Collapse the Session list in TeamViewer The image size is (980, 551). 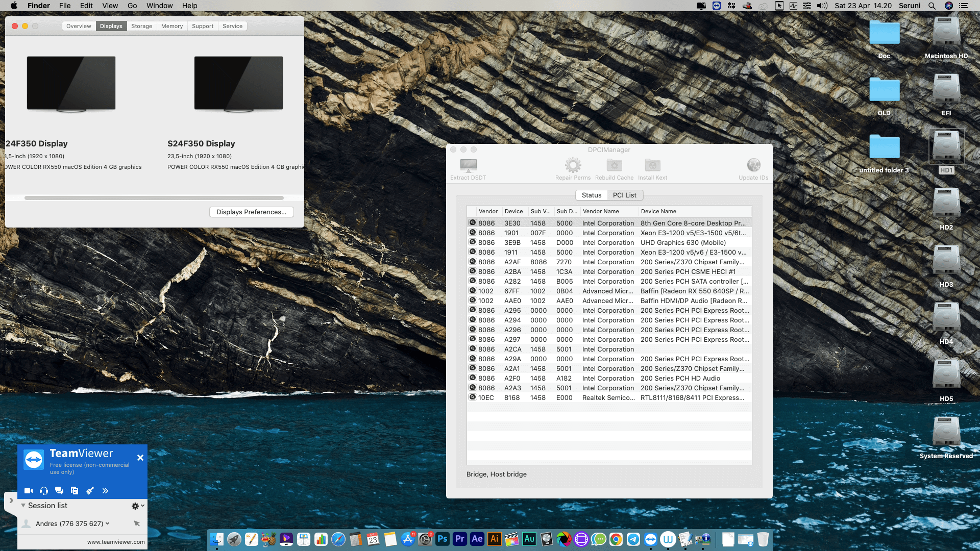point(23,506)
